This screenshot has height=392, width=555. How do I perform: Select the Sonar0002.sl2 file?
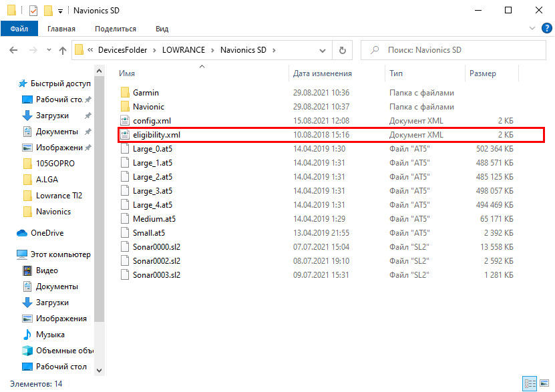tap(156, 261)
